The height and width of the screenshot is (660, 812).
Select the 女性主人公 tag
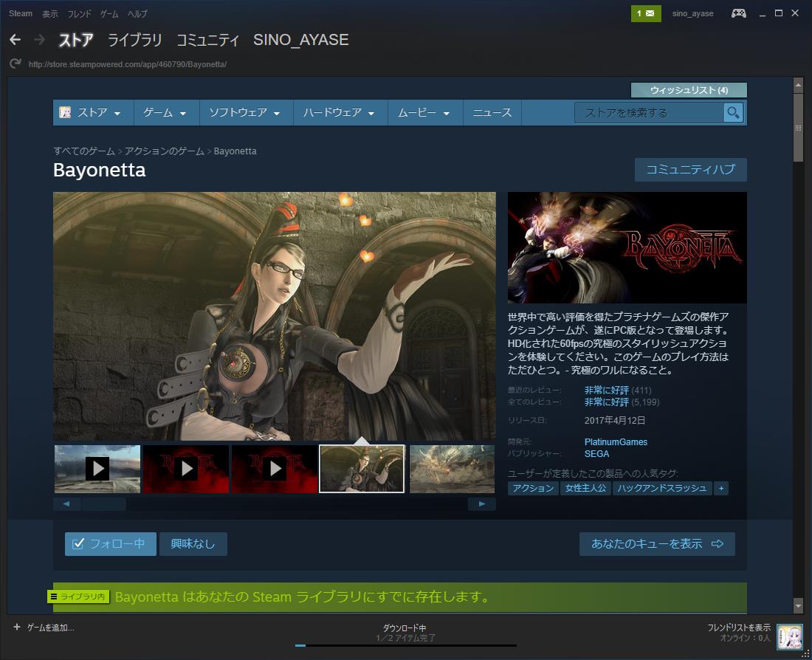(585, 488)
